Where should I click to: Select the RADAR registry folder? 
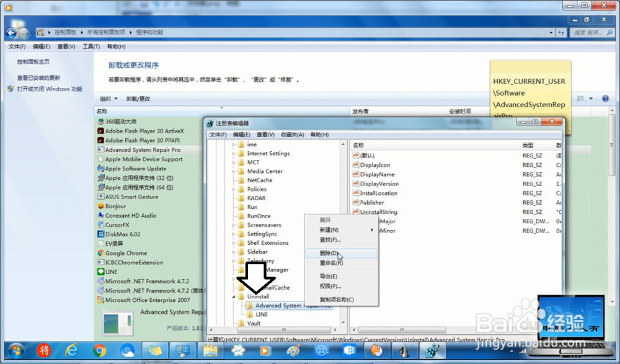click(256, 198)
